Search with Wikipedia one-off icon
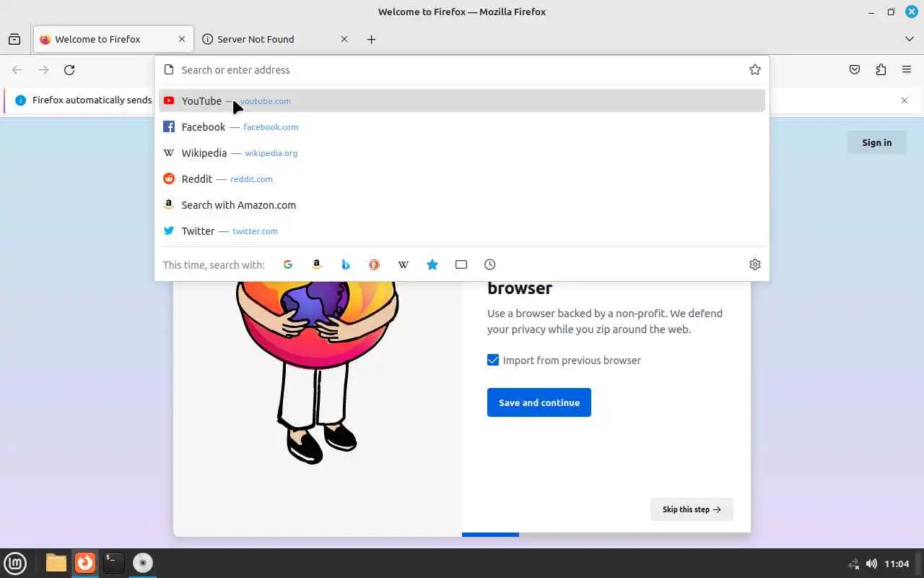 404,264
